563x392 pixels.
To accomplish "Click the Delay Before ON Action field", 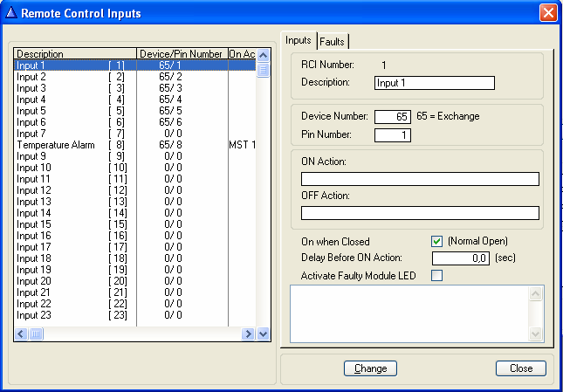I will tap(460, 258).
